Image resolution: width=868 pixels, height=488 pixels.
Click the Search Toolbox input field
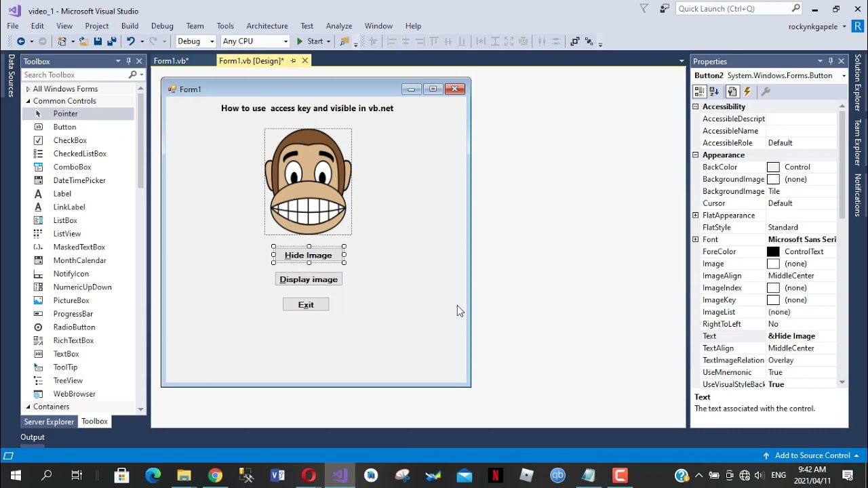(x=75, y=75)
